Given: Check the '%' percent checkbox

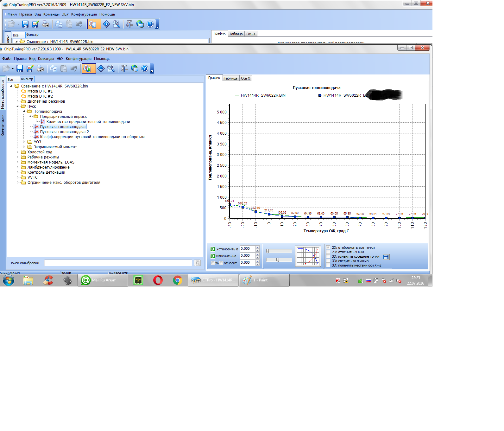Looking at the screenshot, I should [x=213, y=263].
